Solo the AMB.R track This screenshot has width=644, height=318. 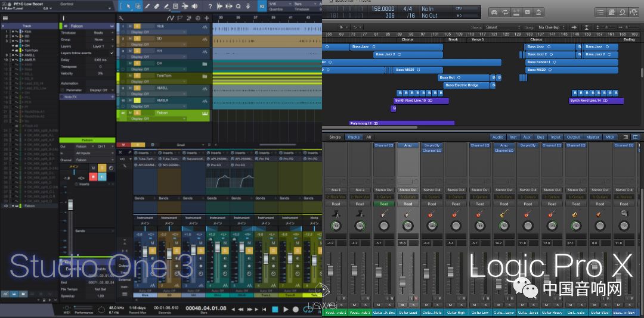(137, 101)
